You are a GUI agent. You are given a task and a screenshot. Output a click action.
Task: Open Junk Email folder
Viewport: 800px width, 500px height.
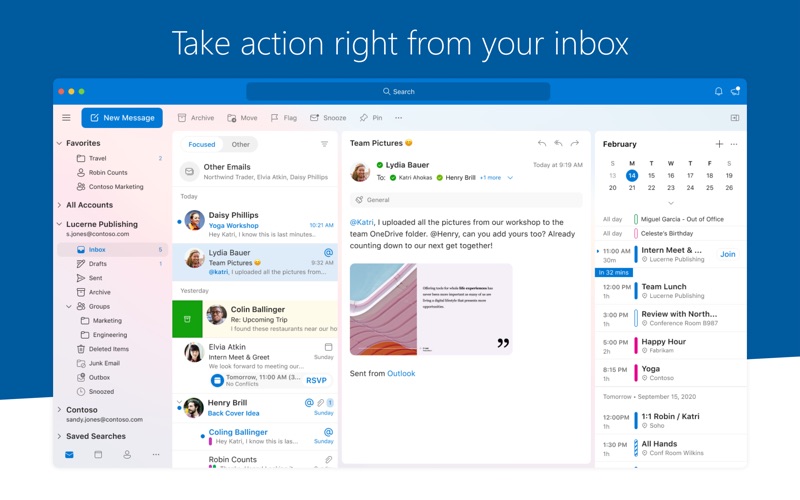point(113,363)
